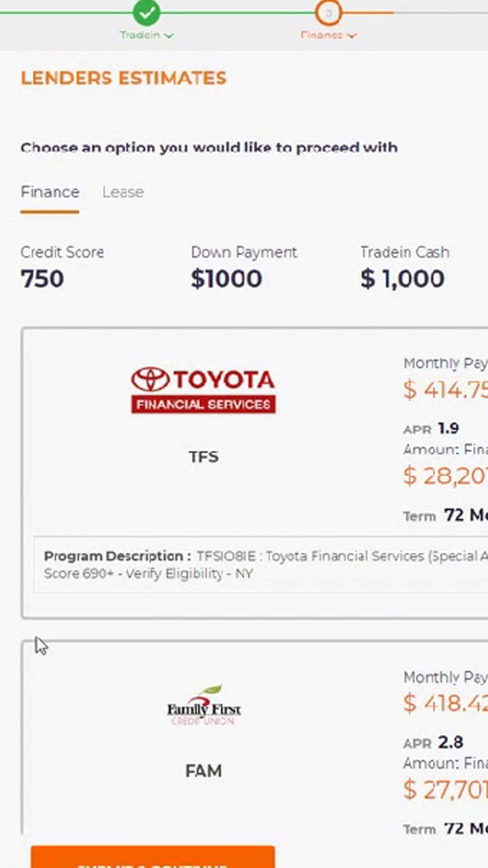This screenshot has height=868, width=488.
Task: Click the green Tradein step checkmark icon
Action: tap(146, 12)
